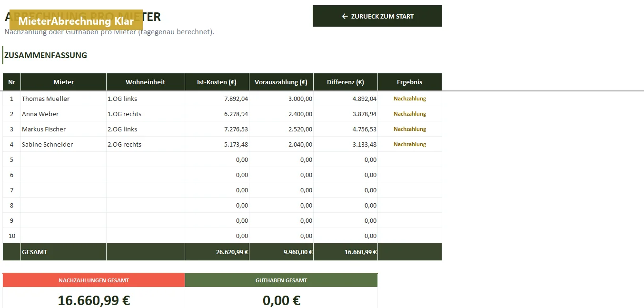Image resolution: width=644 pixels, height=308 pixels.
Task: Click the Ist-Kosten amount "5.173,48"
Action: pos(217,144)
